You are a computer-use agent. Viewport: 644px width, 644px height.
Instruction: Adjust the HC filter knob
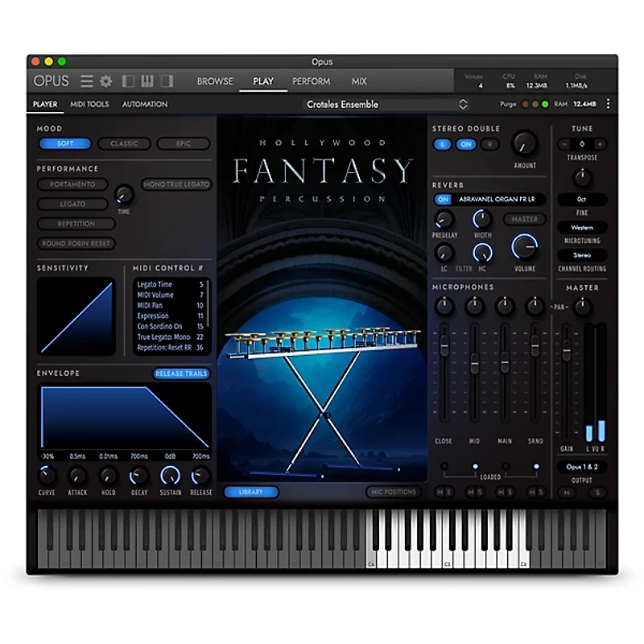482,253
